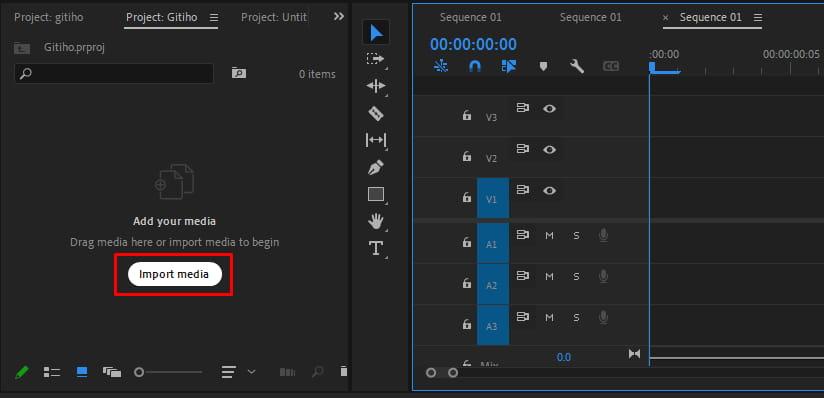Toggle insert sequences as nests icon
This screenshot has width=824, height=398.
tap(441, 66)
